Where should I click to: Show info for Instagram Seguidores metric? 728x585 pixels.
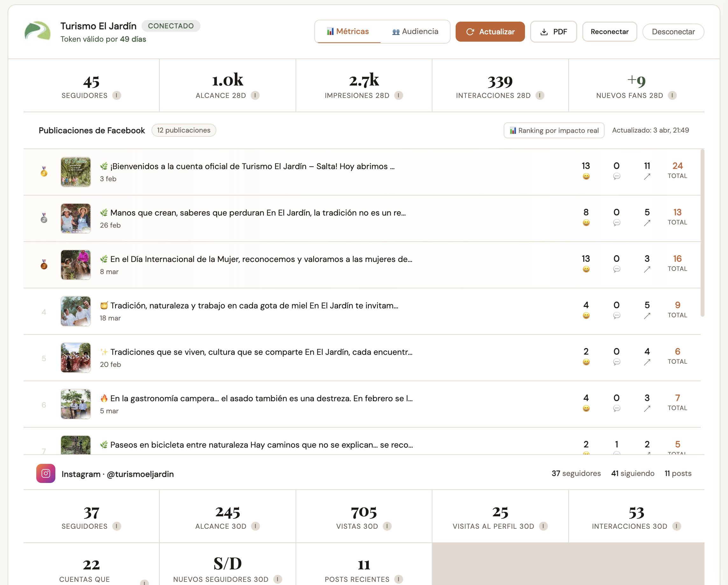pyautogui.click(x=117, y=526)
